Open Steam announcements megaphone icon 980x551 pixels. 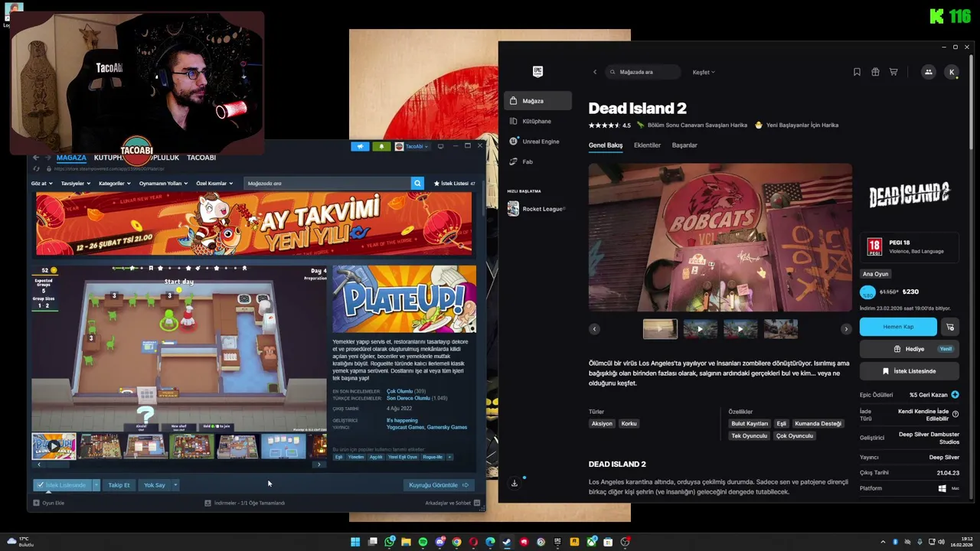[x=360, y=146]
